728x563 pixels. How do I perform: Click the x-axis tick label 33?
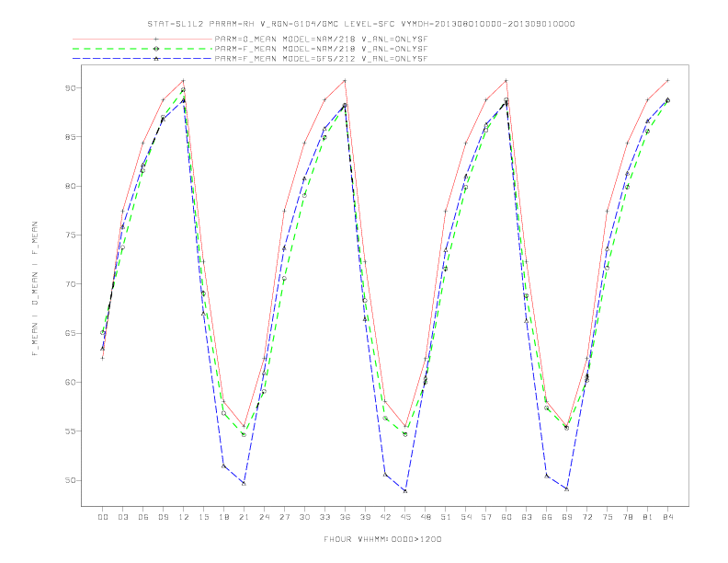click(x=324, y=517)
